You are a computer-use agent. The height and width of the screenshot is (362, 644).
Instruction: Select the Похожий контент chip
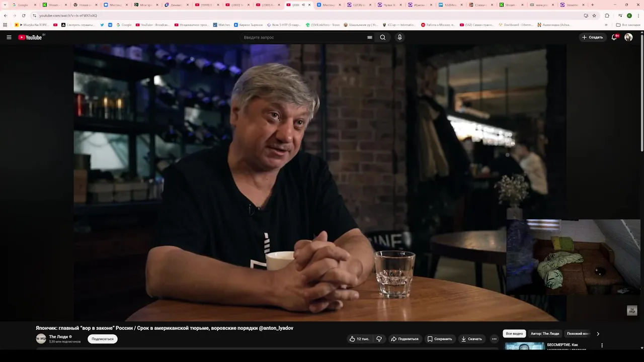click(x=578, y=333)
